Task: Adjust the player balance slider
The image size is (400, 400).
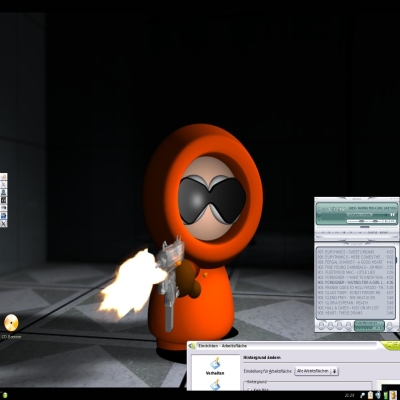Action: (375, 221)
